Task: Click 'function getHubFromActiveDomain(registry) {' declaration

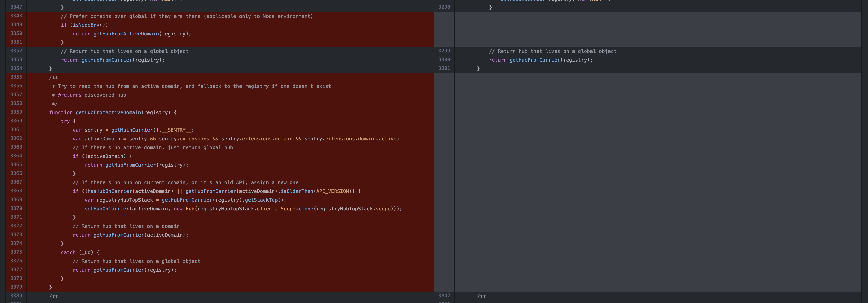Action: coord(113,113)
